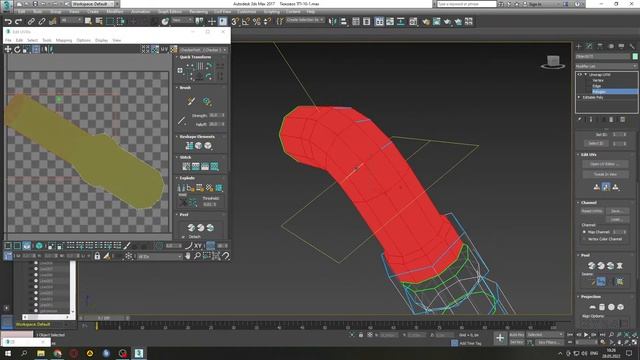Toggle the Detach checkbox in Peel rollout
This screenshot has width=640, height=360.
tap(183, 237)
